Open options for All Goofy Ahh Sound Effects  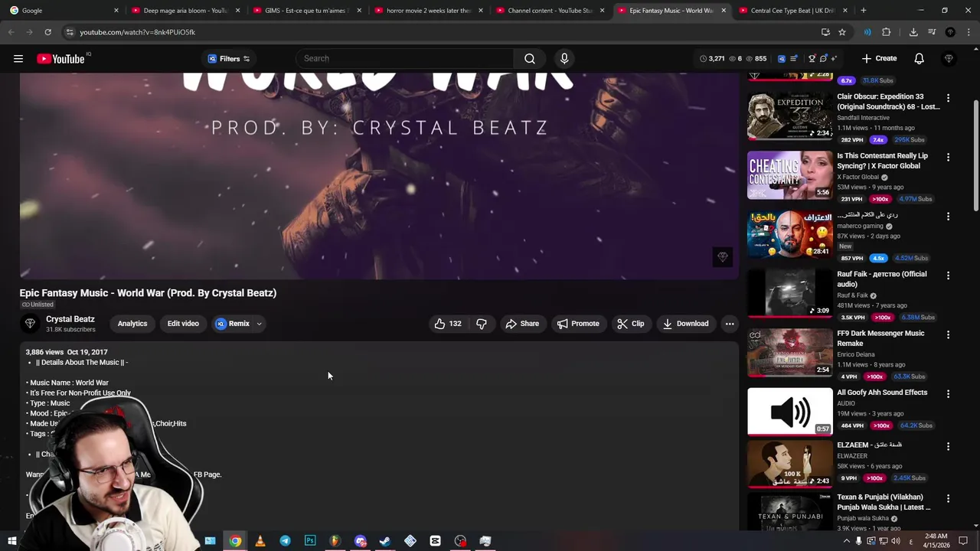(x=948, y=393)
